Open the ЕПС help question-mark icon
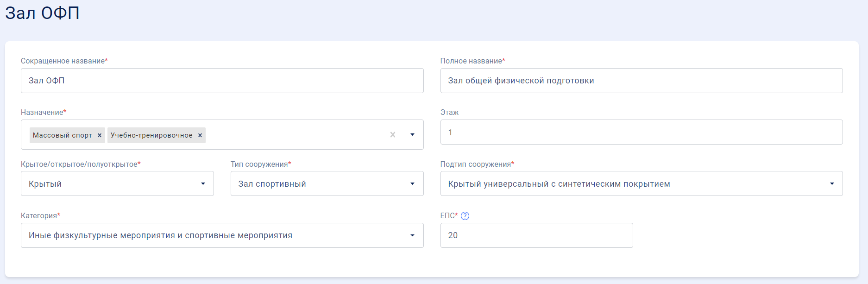The width and height of the screenshot is (868, 284). 465,216
